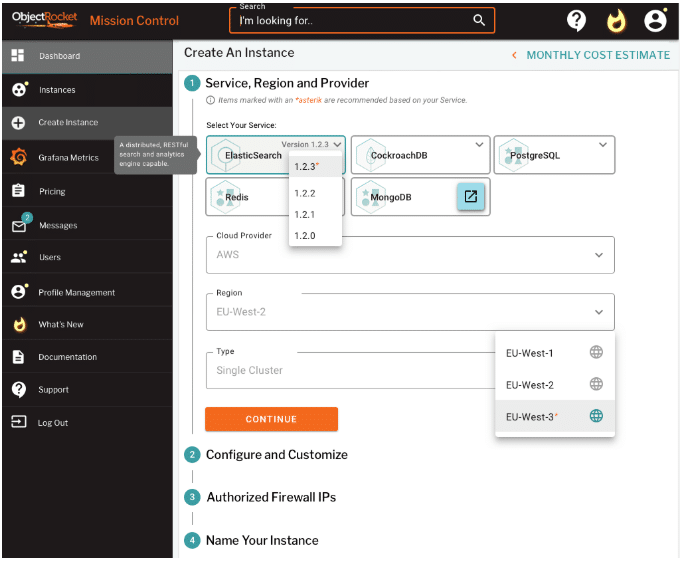Click the globe icon next to EU-West-3
Viewport: 681px width, 561px height.
[596, 416]
